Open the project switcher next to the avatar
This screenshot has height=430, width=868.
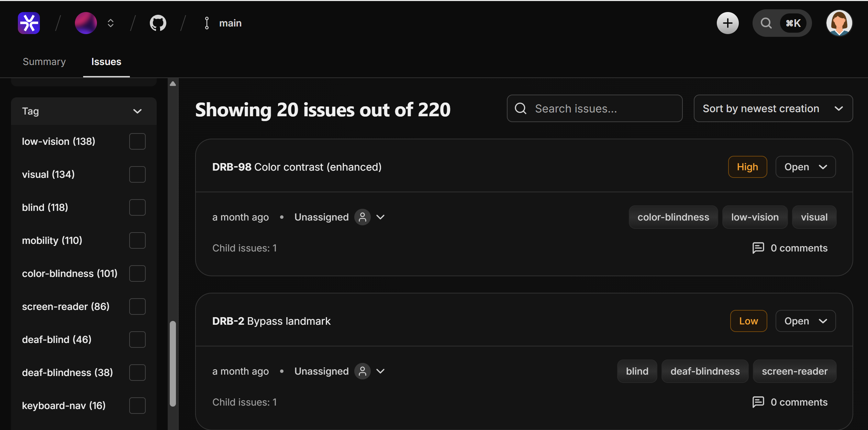click(110, 23)
